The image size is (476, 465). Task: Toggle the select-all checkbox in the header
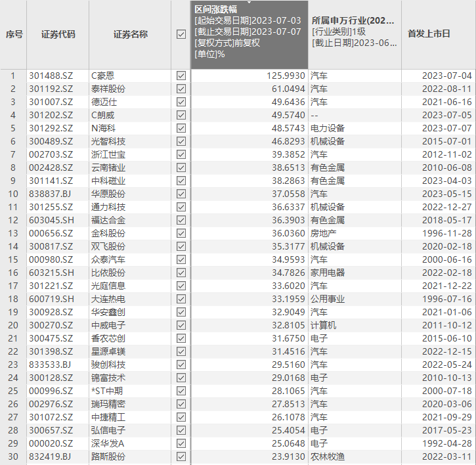tap(181, 34)
